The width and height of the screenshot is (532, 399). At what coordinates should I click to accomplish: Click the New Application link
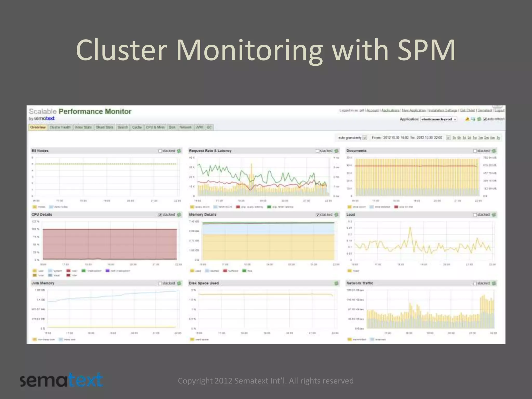click(x=414, y=110)
